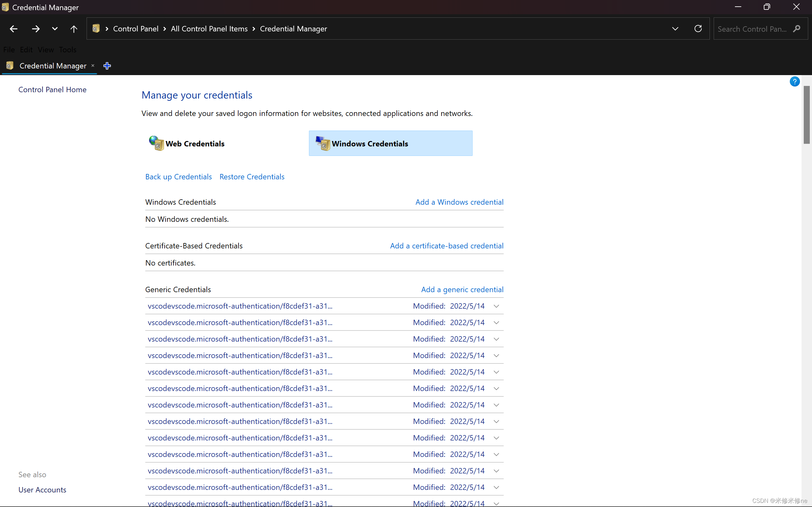This screenshot has height=507, width=812.
Task: Click the help question mark icon
Action: coord(794,81)
